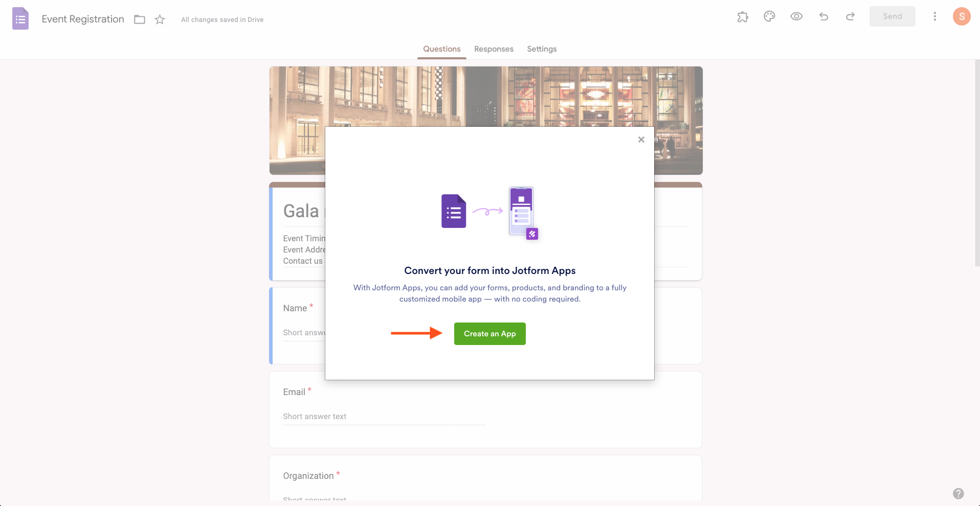980x506 pixels.
Task: Click the Convert your form into Jotform Apps heading
Action: [490, 270]
